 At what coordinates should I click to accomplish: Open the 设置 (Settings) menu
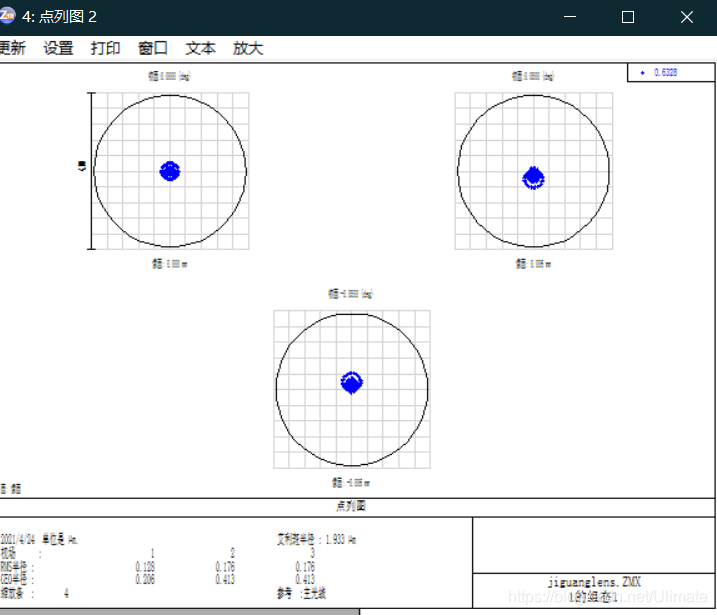pyautogui.click(x=58, y=48)
